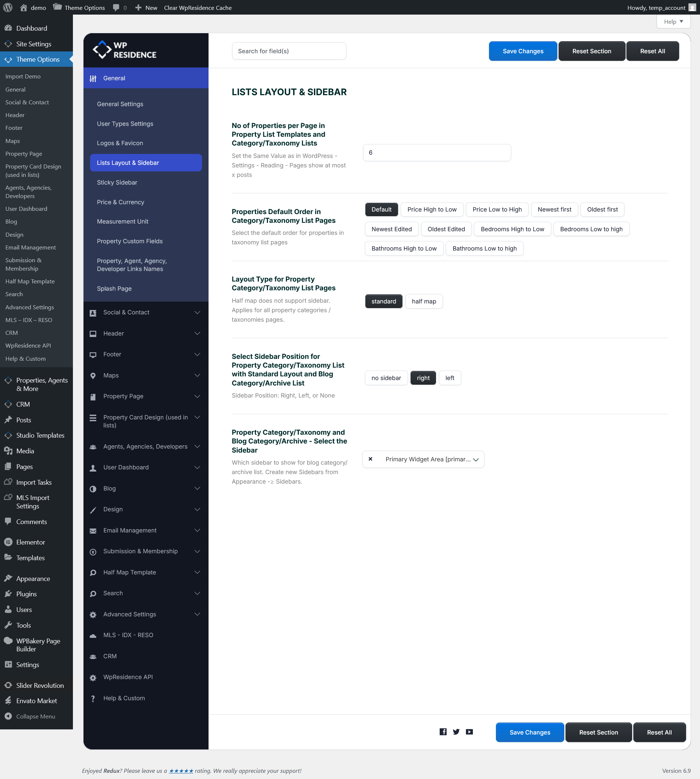Open the Sticky Sidebar submenu item

click(117, 182)
